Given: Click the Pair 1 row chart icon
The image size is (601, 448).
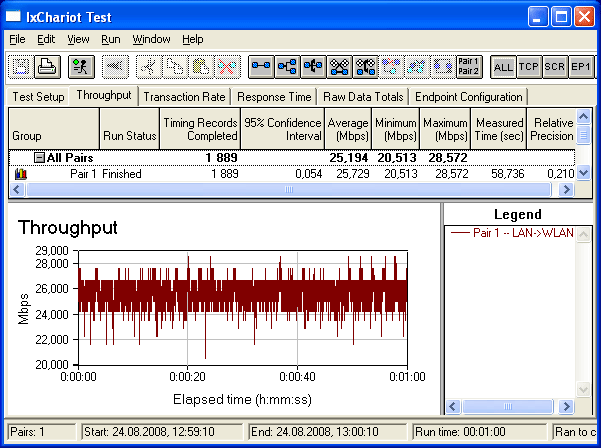Looking at the screenshot, I should (21, 174).
